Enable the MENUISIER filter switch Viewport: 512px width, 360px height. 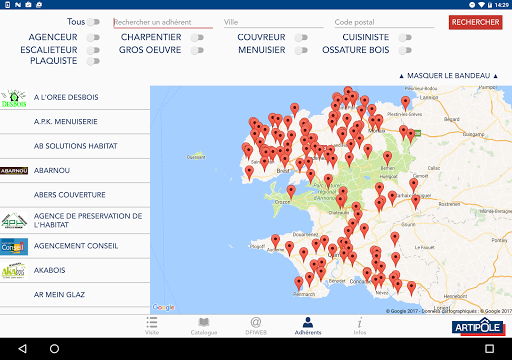(x=301, y=50)
